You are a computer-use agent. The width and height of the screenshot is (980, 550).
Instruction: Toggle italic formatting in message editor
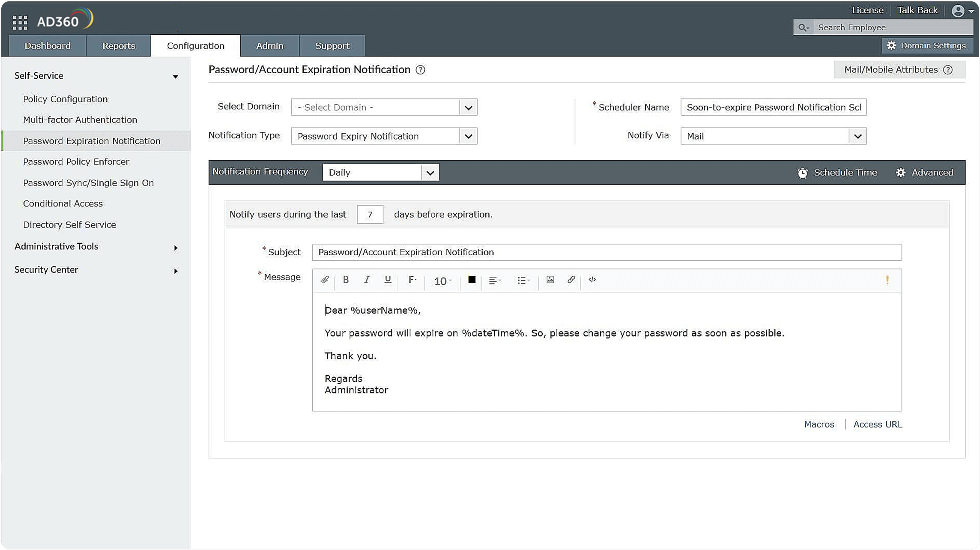tap(367, 280)
